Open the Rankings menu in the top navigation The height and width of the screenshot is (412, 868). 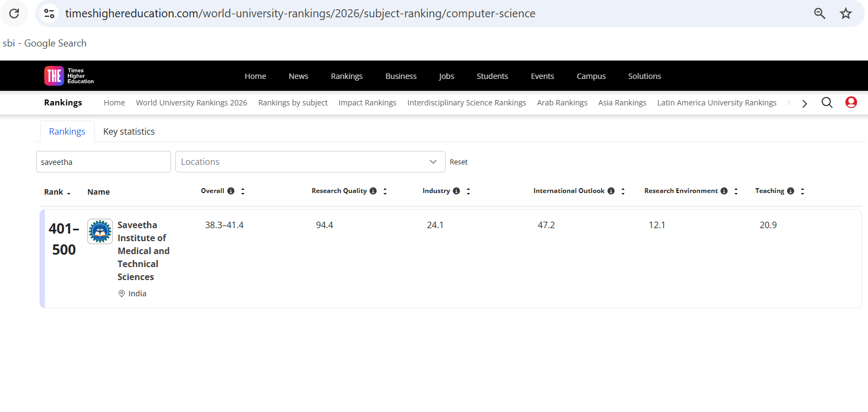pyautogui.click(x=347, y=76)
